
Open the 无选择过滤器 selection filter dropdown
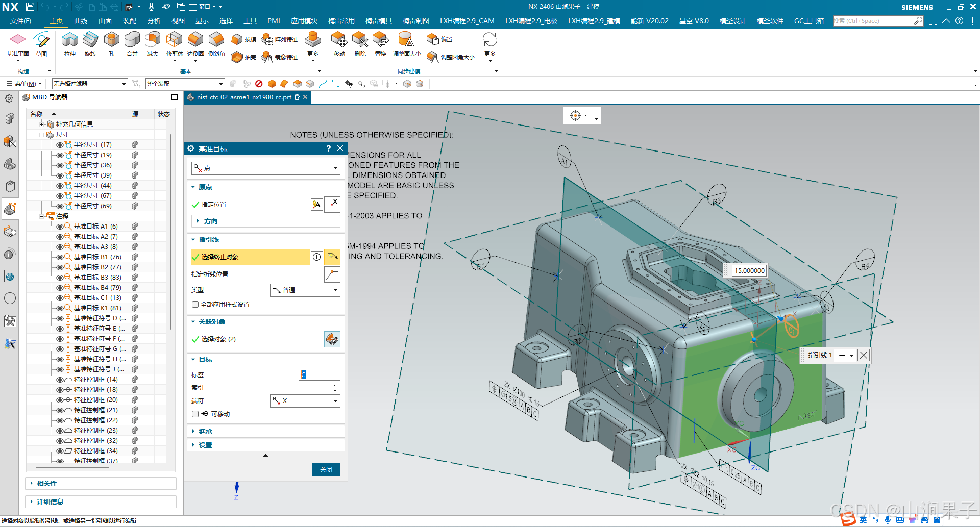(89, 84)
